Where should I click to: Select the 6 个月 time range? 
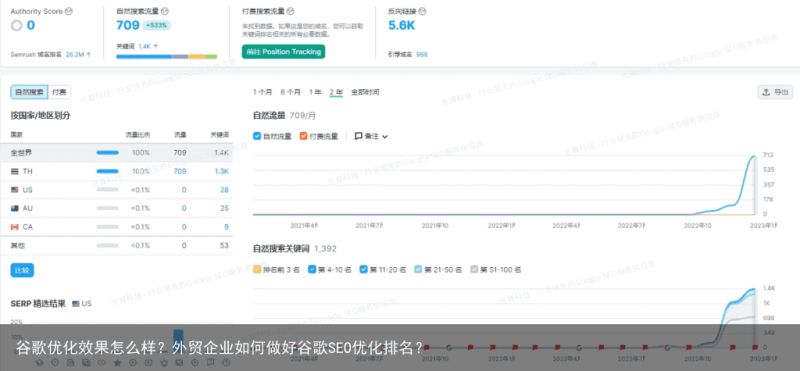[x=290, y=92]
